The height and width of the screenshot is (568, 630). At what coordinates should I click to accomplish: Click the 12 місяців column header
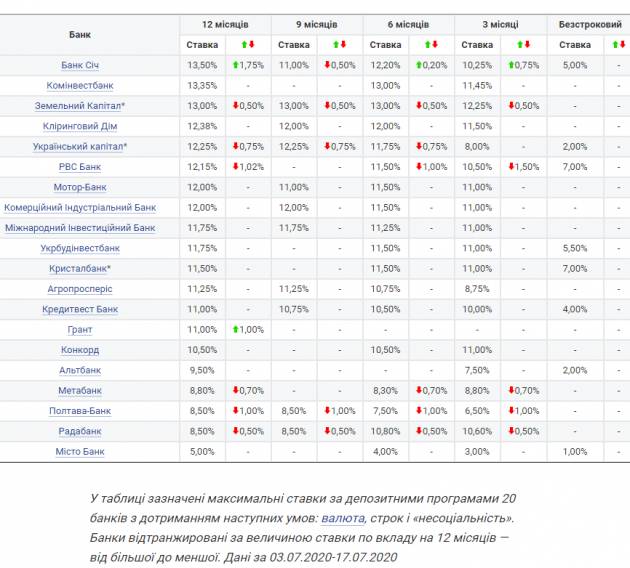point(225,25)
